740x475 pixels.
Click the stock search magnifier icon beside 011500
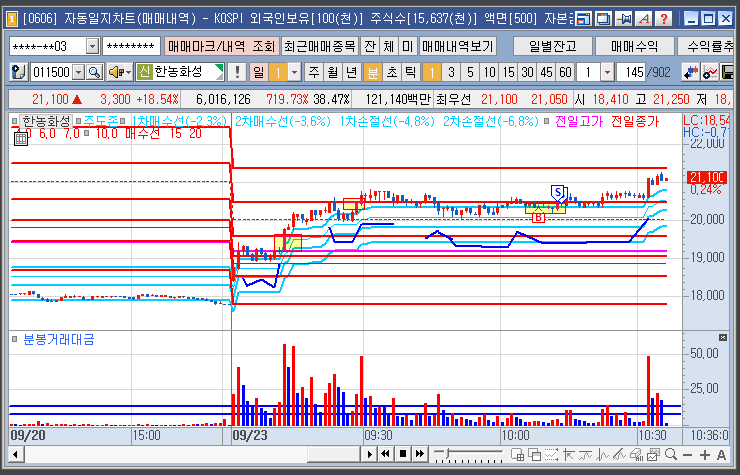click(94, 72)
